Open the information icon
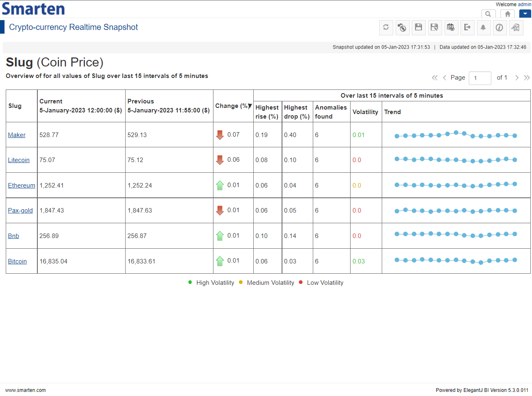Image resolution: width=532 pixels, height=396 pixels. (500, 27)
